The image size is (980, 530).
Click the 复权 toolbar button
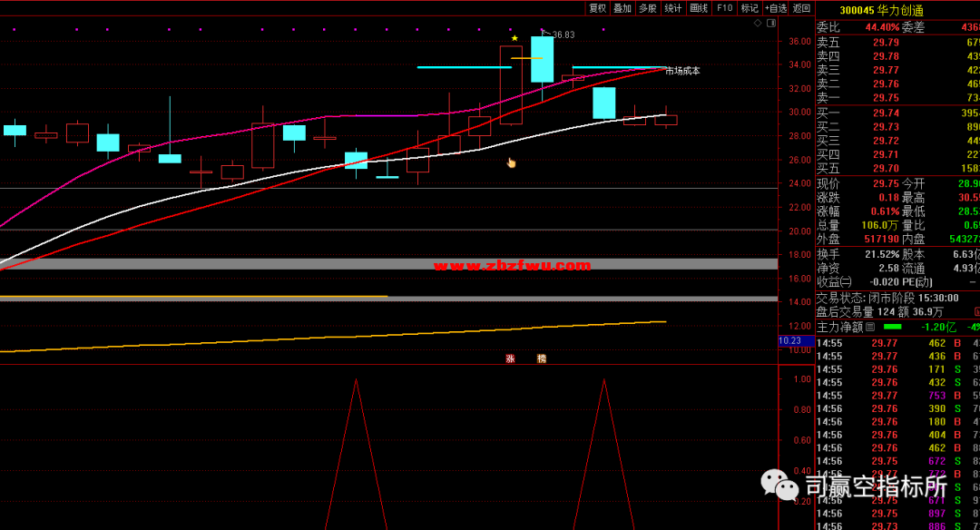pos(597,8)
